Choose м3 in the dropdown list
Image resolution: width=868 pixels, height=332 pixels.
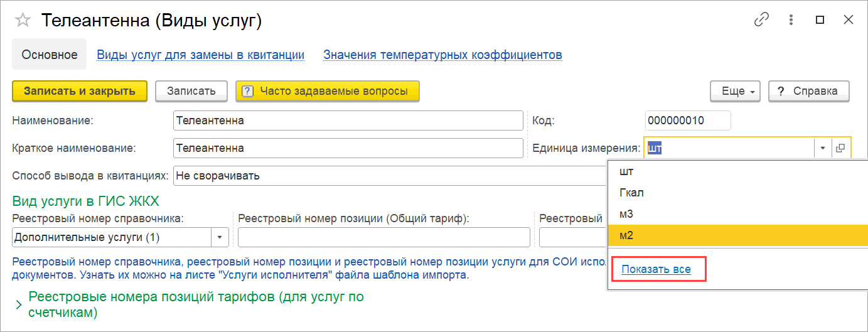pyautogui.click(x=626, y=214)
